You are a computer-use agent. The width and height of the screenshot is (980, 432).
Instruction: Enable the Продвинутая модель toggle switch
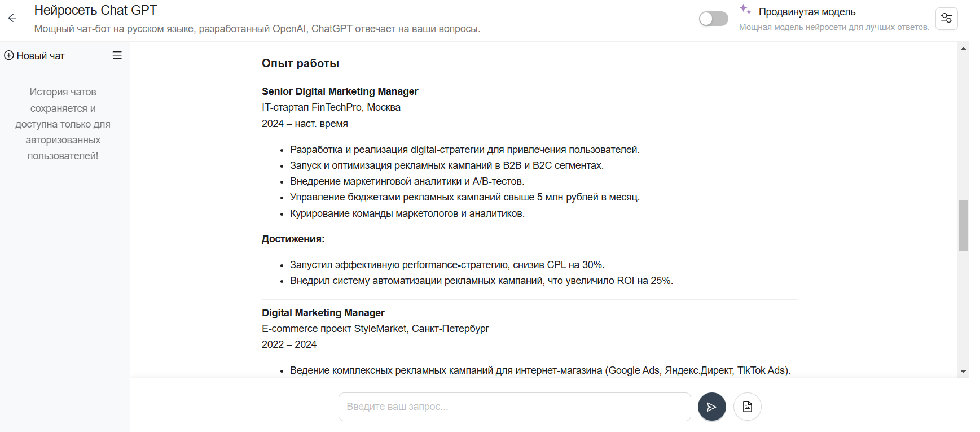coord(713,19)
